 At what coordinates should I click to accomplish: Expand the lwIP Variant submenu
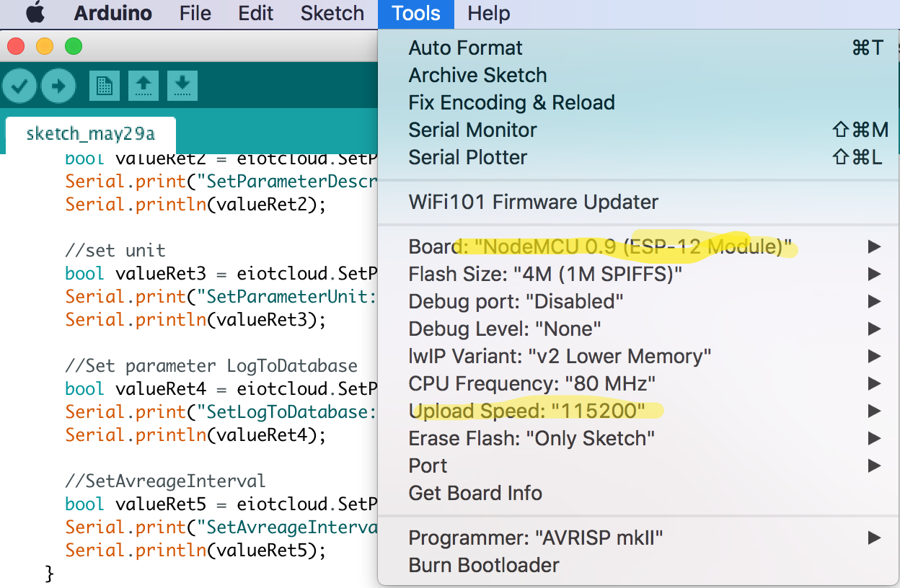coord(639,357)
